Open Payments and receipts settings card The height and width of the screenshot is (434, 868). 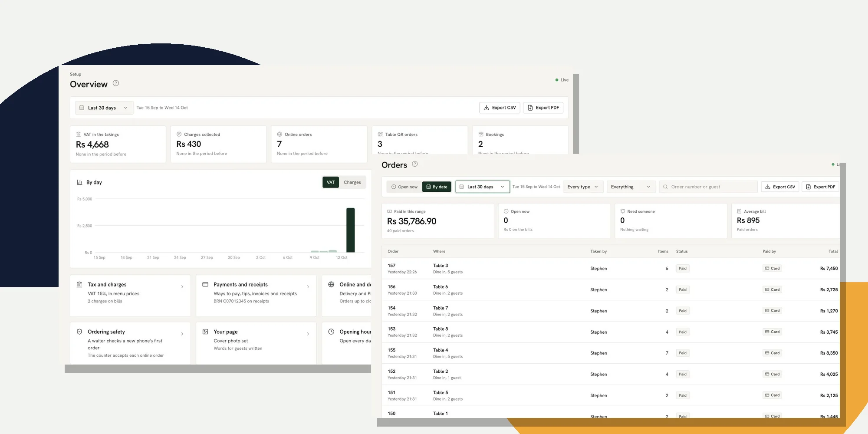coord(256,296)
